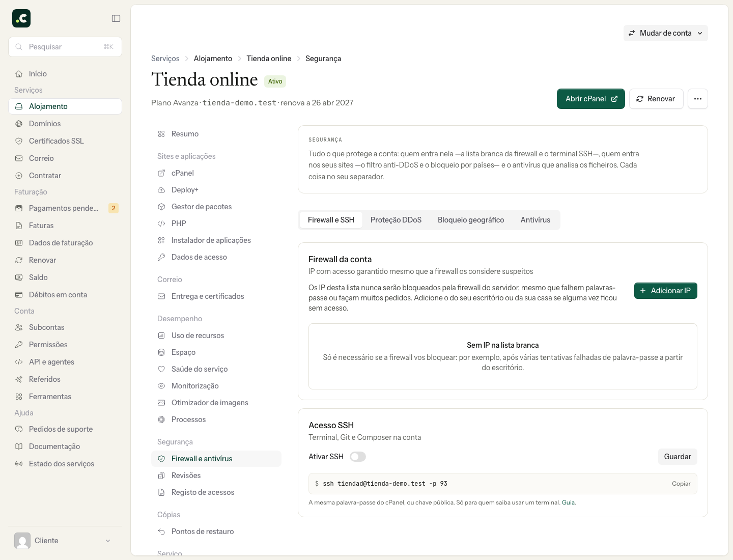The width and height of the screenshot is (733, 560).
Task: Select the Firewall e SSH tab
Action: pos(331,220)
